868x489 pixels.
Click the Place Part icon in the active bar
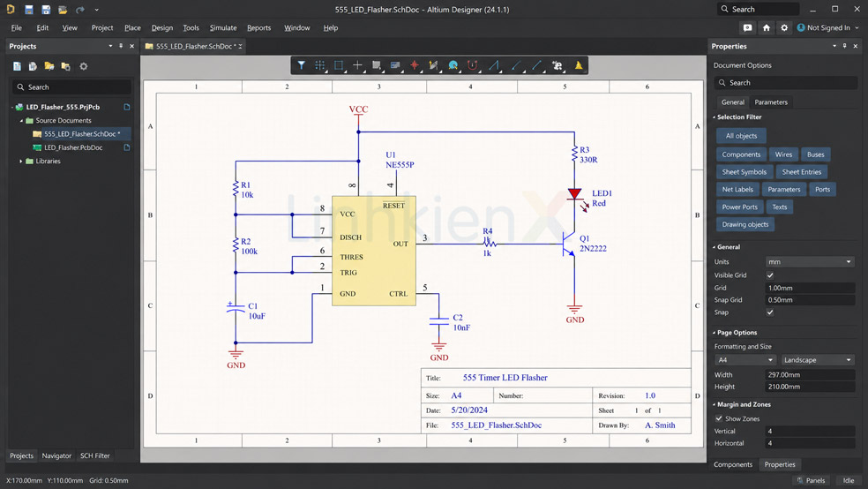click(395, 65)
